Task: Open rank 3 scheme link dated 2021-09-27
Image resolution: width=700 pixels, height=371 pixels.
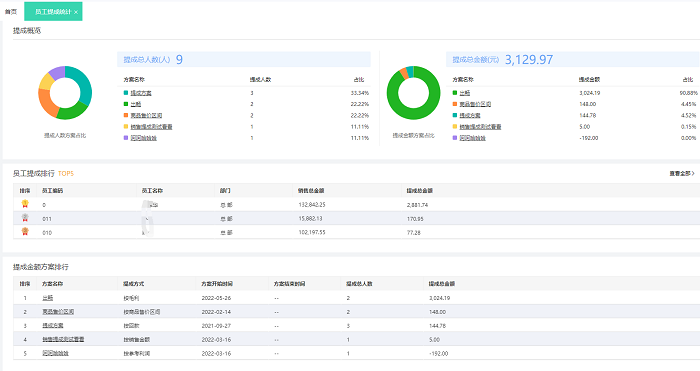Action: point(53,325)
